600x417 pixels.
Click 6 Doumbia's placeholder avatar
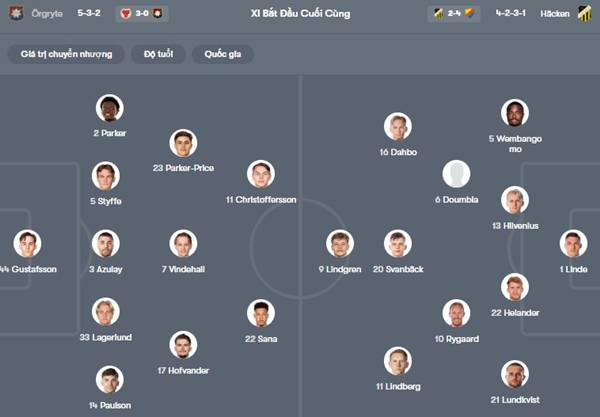pyautogui.click(x=457, y=174)
